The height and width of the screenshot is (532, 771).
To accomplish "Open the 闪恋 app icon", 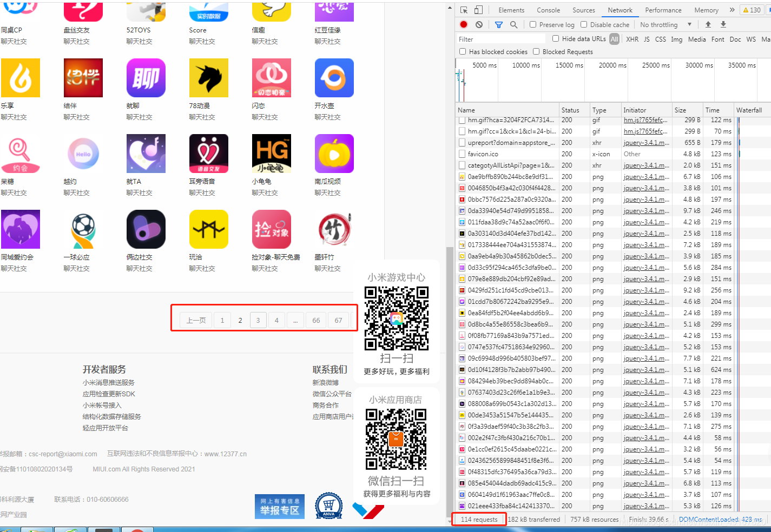I will coord(272,78).
